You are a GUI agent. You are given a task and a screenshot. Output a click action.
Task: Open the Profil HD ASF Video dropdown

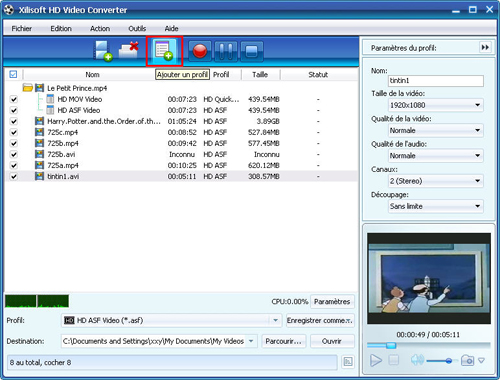point(275,320)
